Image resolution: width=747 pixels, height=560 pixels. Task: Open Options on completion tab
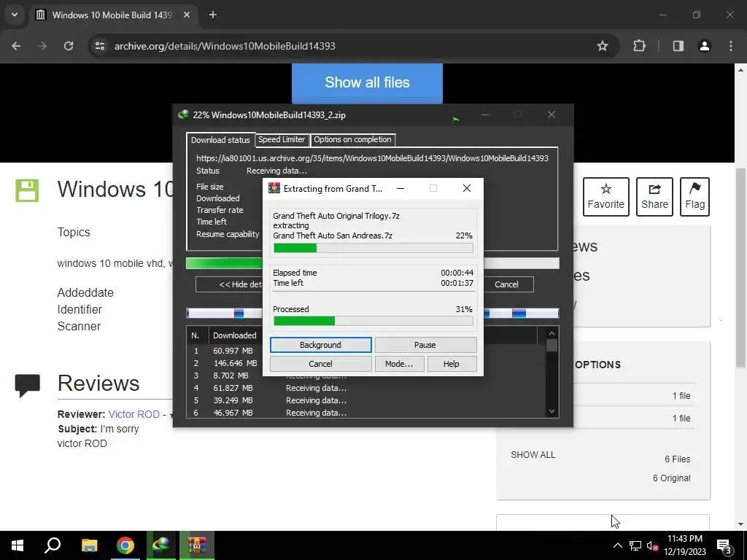point(352,139)
